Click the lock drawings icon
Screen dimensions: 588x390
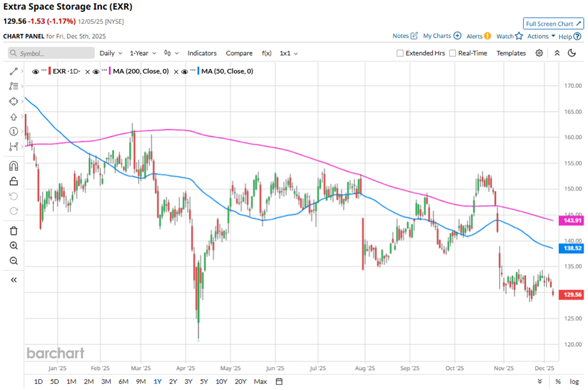[14, 182]
